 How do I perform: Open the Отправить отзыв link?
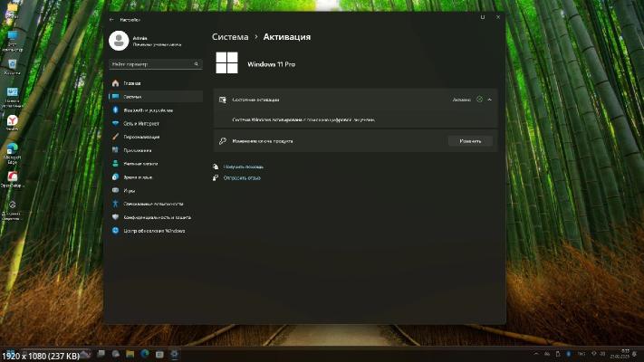point(242,178)
